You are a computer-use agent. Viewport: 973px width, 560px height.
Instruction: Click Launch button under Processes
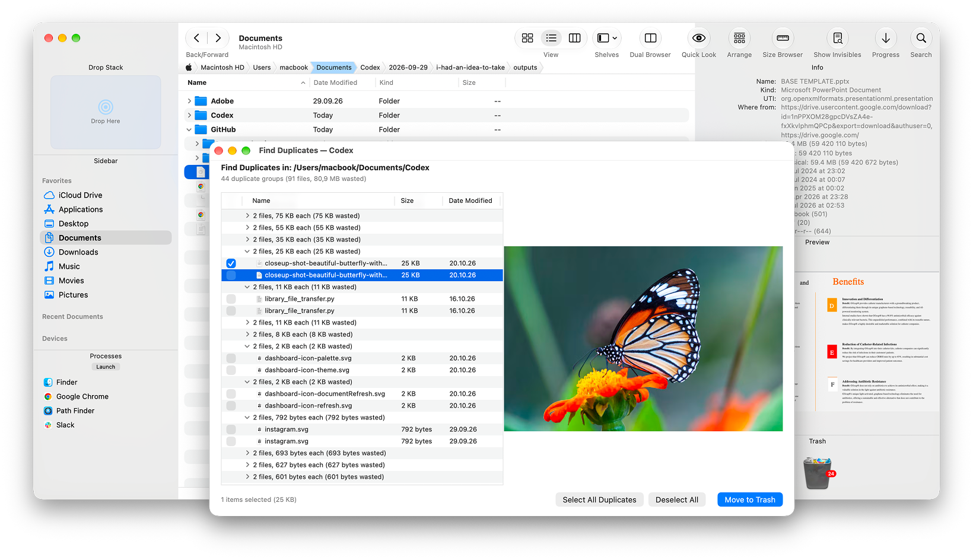[106, 367]
